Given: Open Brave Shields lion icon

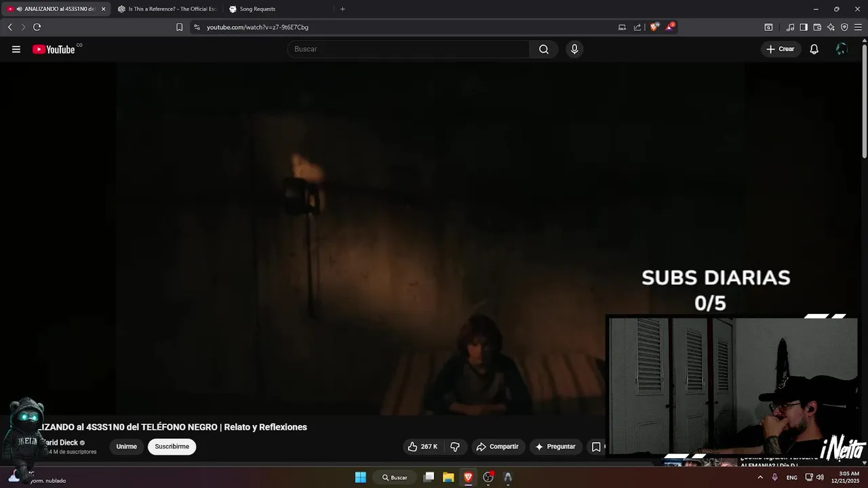Looking at the screenshot, I should [x=654, y=27].
